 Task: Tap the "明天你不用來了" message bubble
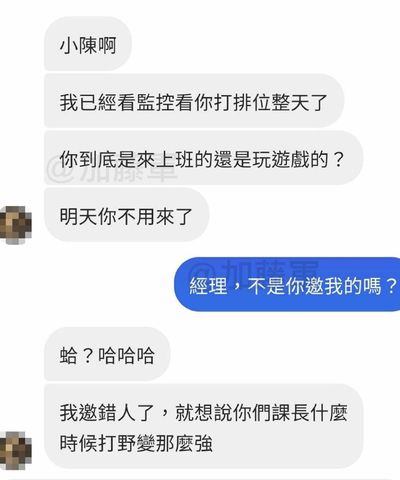(x=127, y=215)
